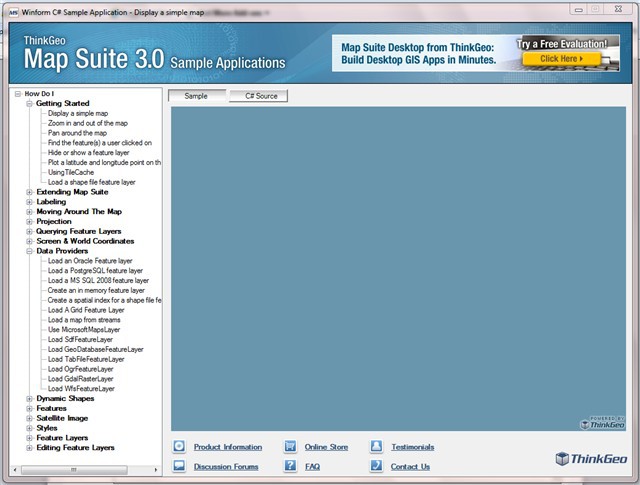Select Load a PostgreSQL feature layer
This screenshot has height=485, width=640.
[95, 271]
